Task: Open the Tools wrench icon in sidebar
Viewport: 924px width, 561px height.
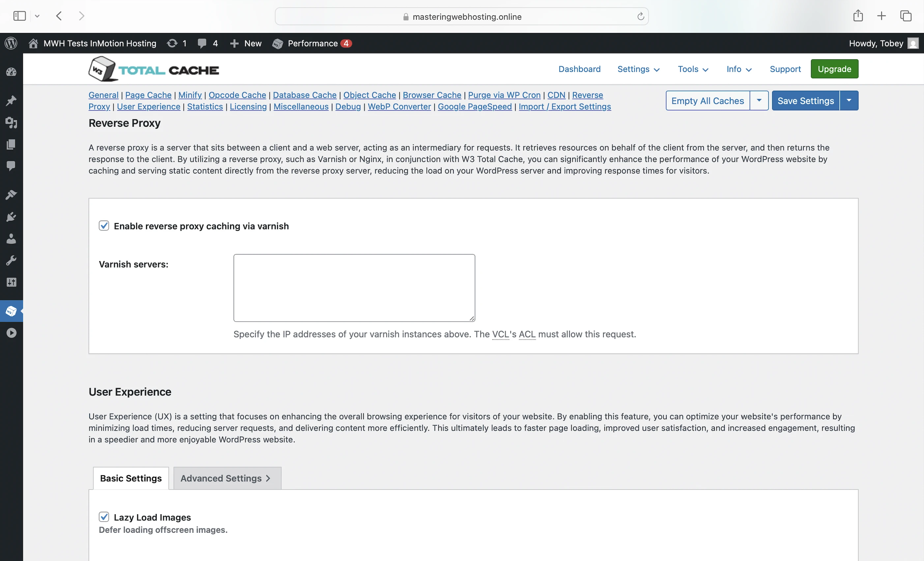Action: [x=11, y=260]
